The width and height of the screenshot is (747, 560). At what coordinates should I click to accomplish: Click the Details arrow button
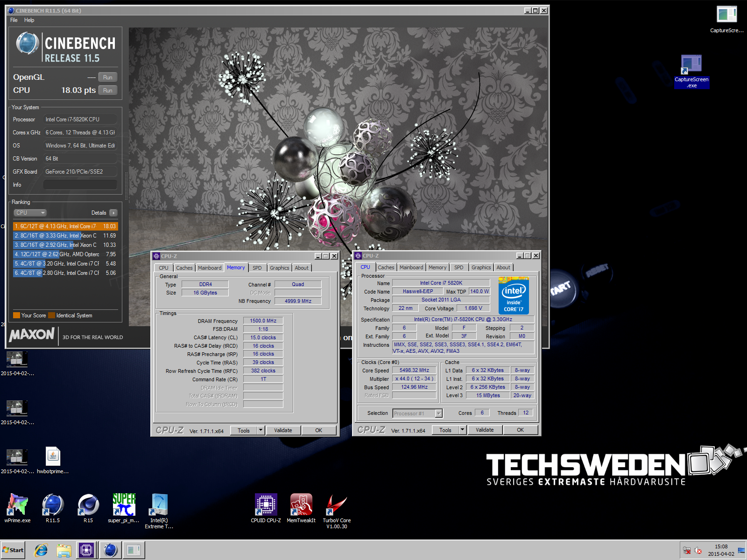pyautogui.click(x=113, y=213)
